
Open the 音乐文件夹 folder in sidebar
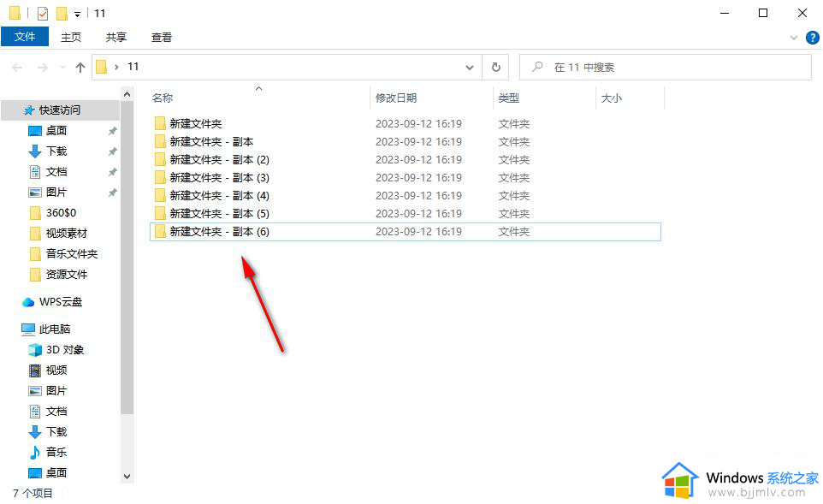[71, 253]
